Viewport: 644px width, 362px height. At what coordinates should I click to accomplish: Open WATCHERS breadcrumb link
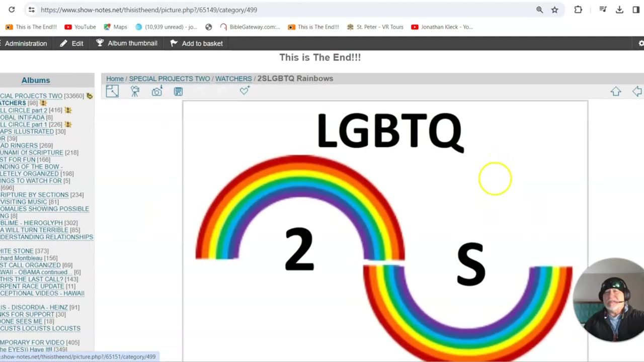233,78
